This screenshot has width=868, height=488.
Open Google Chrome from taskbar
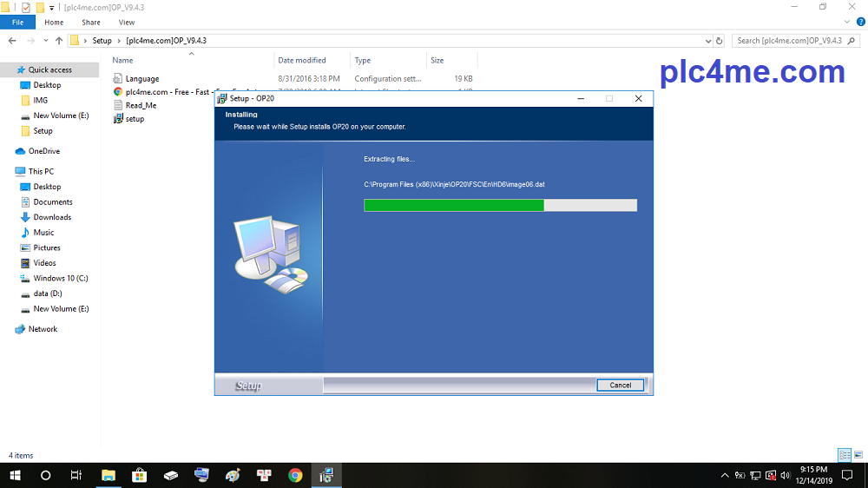[295, 475]
